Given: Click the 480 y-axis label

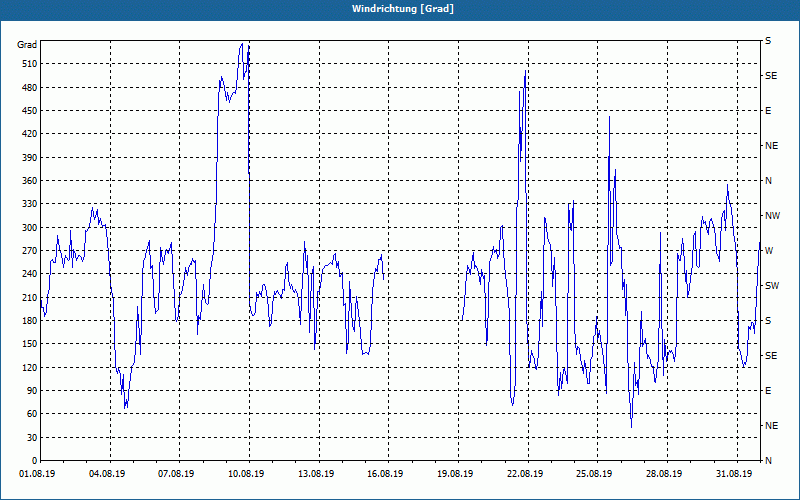Looking at the screenshot, I should [30, 88].
